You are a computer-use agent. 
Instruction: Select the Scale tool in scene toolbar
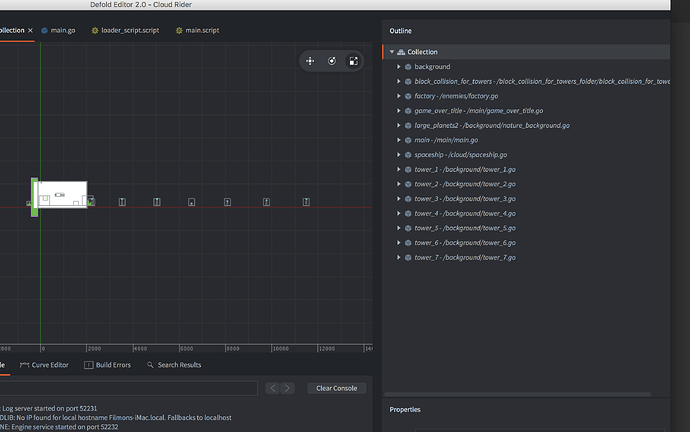353,61
